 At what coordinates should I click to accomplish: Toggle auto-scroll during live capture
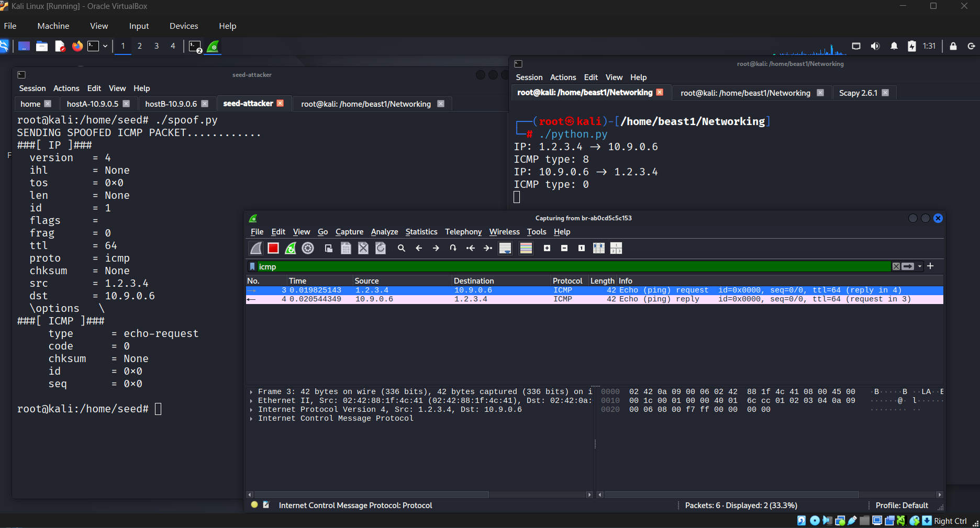(505, 248)
